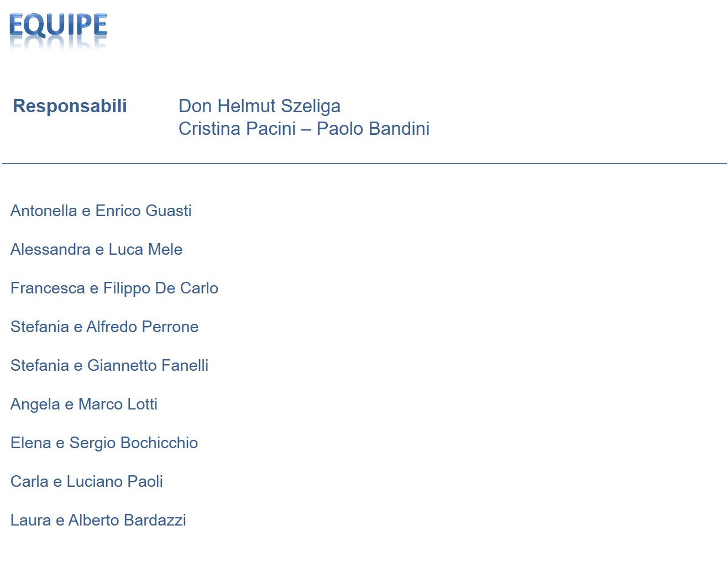The image size is (728, 562).
Task: Click the name Don Helmut Szeliga
Action: [259, 106]
